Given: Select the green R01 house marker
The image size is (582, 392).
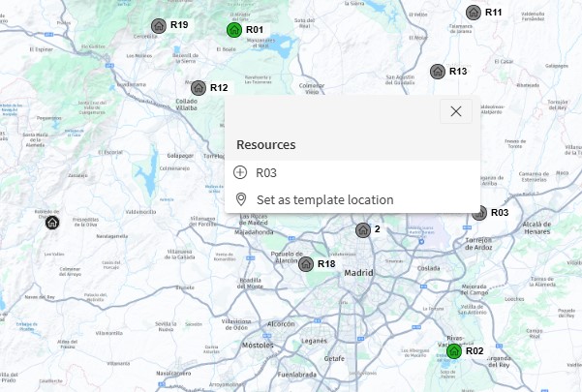Looking at the screenshot, I should point(234,30).
